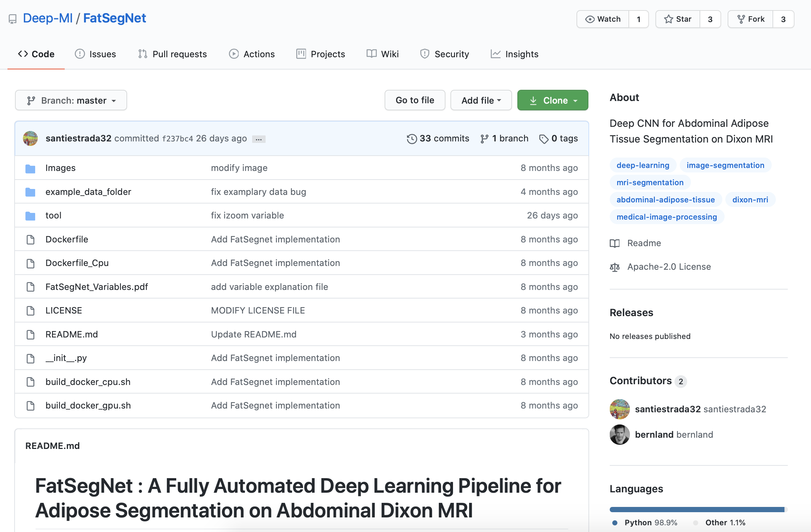This screenshot has width=811, height=532.
Task: Open bernland contributor avatar
Action: point(619,435)
